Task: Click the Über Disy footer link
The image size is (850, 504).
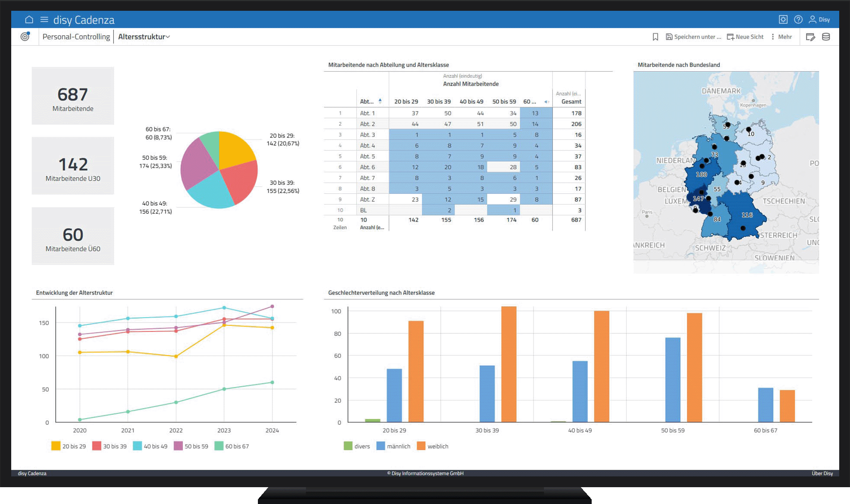Action: click(x=822, y=473)
